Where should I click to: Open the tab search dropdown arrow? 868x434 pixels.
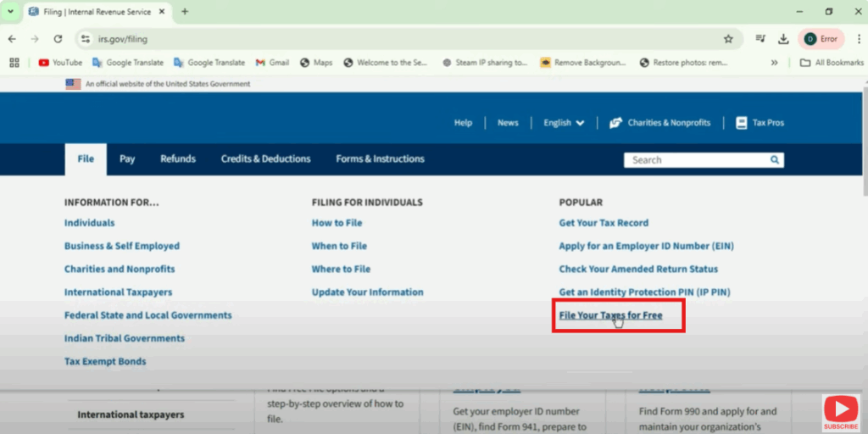point(10,12)
